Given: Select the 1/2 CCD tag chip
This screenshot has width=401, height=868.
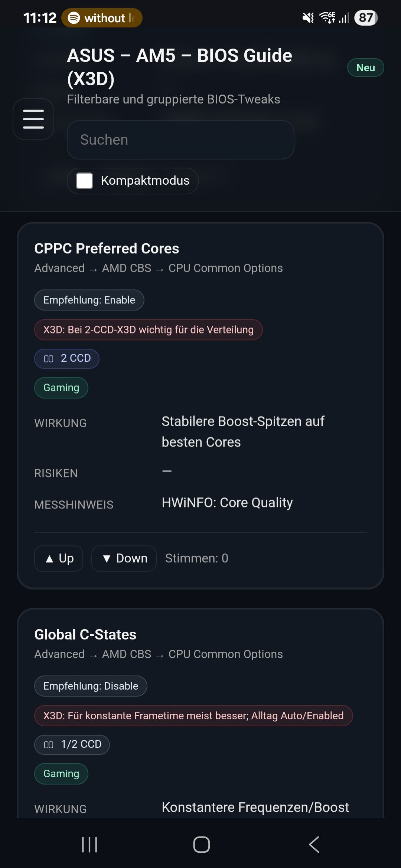Looking at the screenshot, I should (72, 744).
